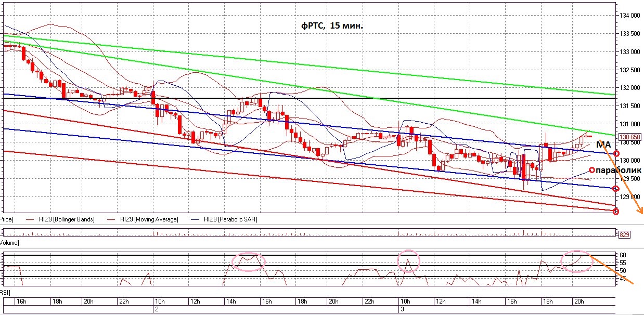This screenshot has width=644, height=315.
Task: Click the Price] pane label
Action: 7,219
